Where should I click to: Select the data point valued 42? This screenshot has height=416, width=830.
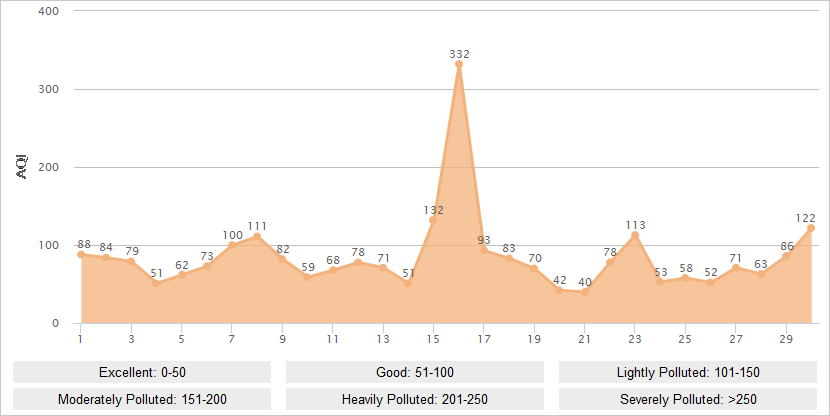pyautogui.click(x=559, y=290)
